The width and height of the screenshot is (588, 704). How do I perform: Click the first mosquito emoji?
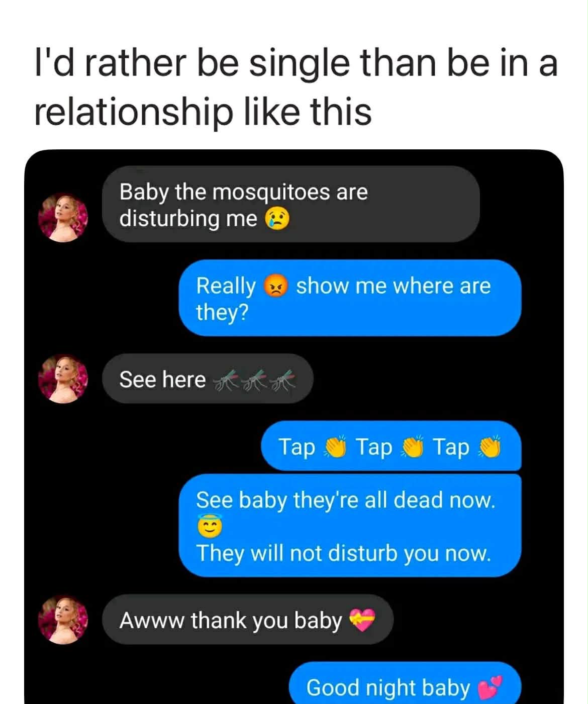click(x=226, y=380)
